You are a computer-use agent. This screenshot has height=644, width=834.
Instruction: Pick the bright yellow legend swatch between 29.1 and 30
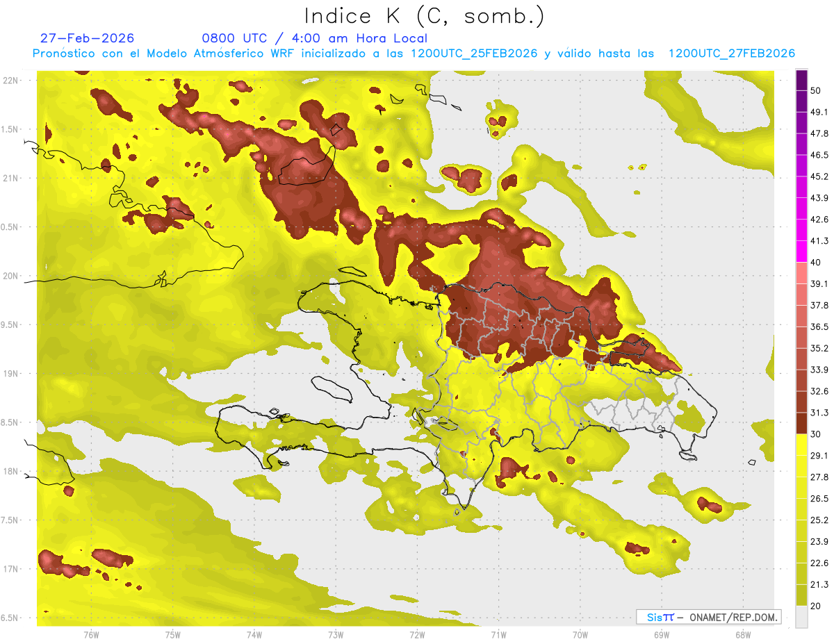(802, 445)
